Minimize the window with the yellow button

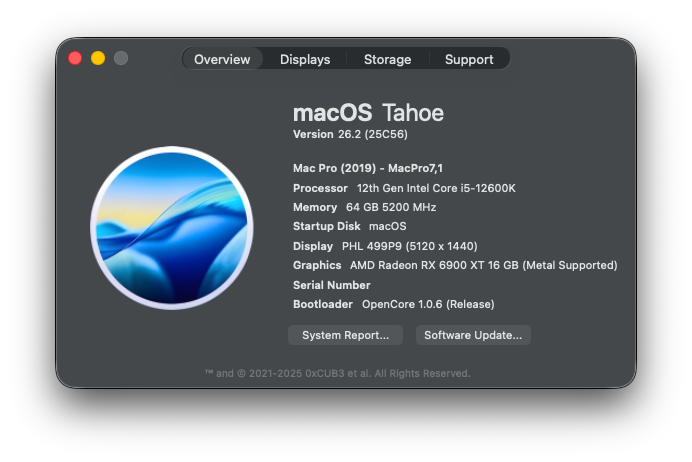[x=98, y=58]
